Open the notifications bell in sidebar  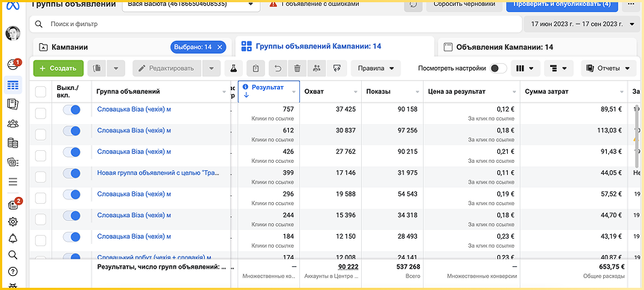[x=13, y=239]
